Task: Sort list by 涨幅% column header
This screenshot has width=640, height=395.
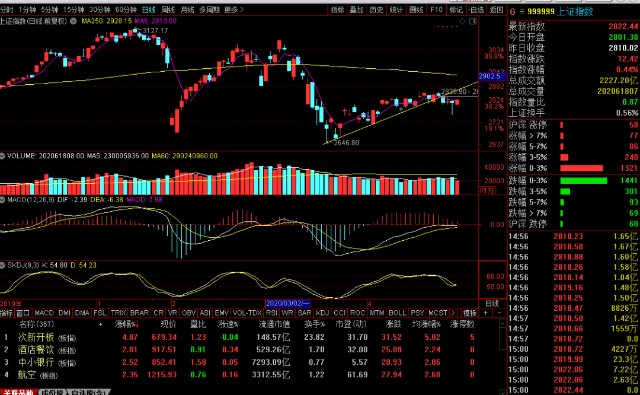Action: click(x=127, y=324)
